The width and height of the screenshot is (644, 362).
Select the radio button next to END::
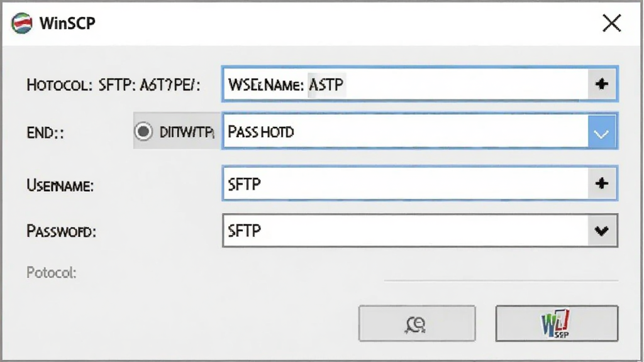pyautogui.click(x=143, y=132)
